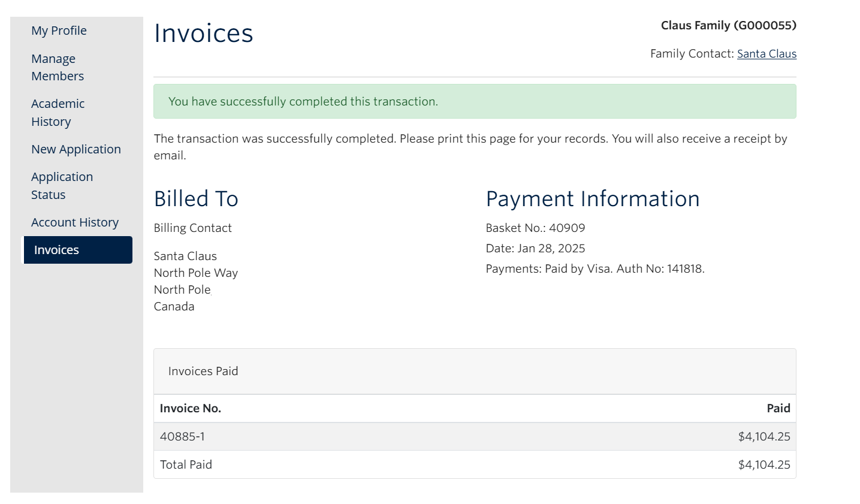860x504 pixels.
Task: Select the $4,104.25 paid amount
Action: (764, 436)
